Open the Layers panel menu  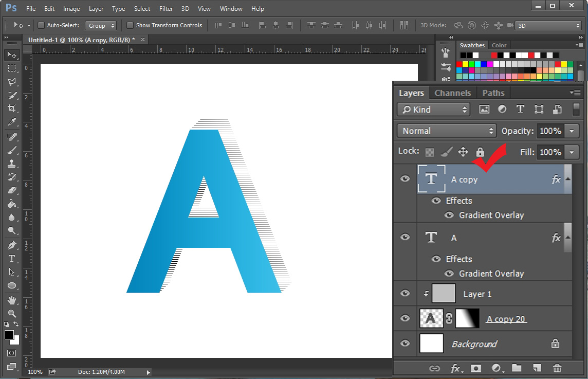pos(575,93)
